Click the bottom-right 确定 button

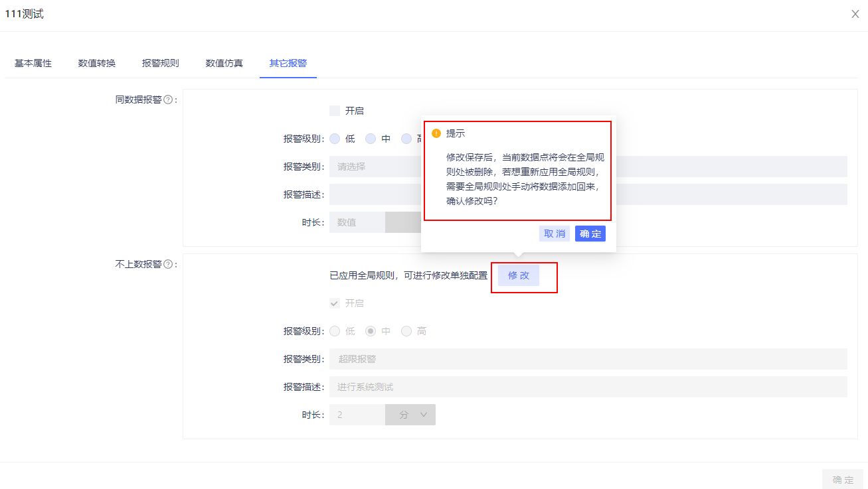[843, 480]
